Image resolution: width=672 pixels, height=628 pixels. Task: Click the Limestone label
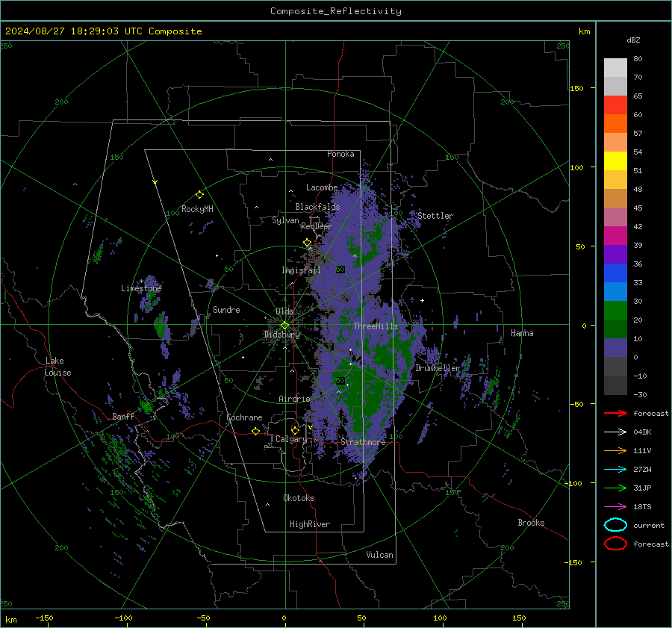[141, 288]
